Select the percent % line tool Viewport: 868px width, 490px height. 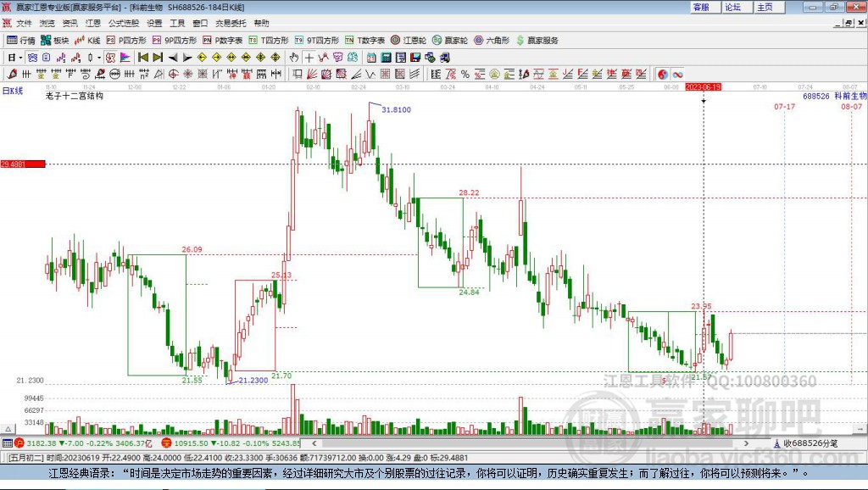pyautogui.click(x=465, y=75)
